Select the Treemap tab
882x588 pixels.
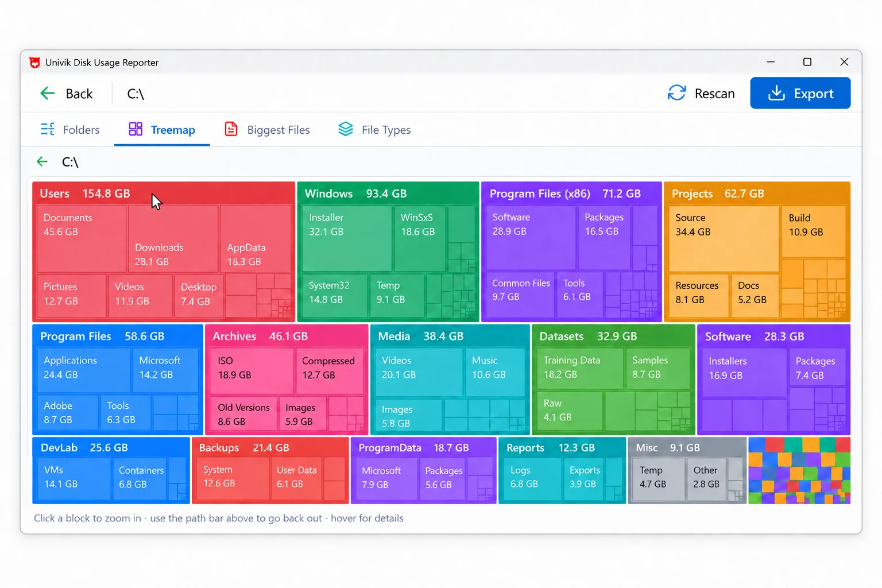click(162, 130)
